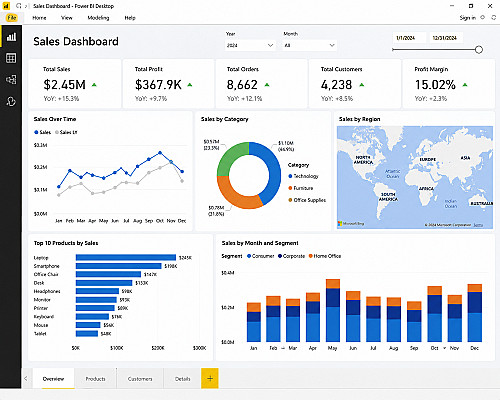This screenshot has height=400, width=500.
Task: Click the yellow File button
Action: pyautogui.click(x=12, y=18)
